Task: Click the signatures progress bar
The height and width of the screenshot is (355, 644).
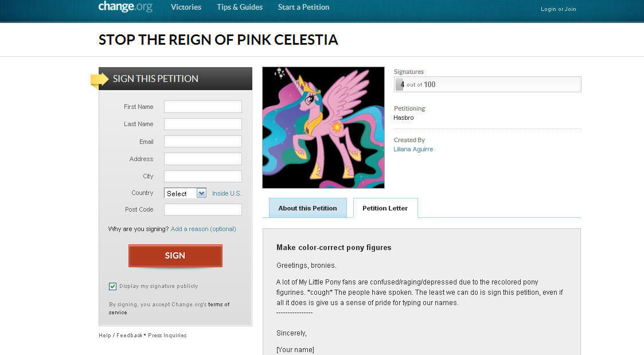Action: 487,84
